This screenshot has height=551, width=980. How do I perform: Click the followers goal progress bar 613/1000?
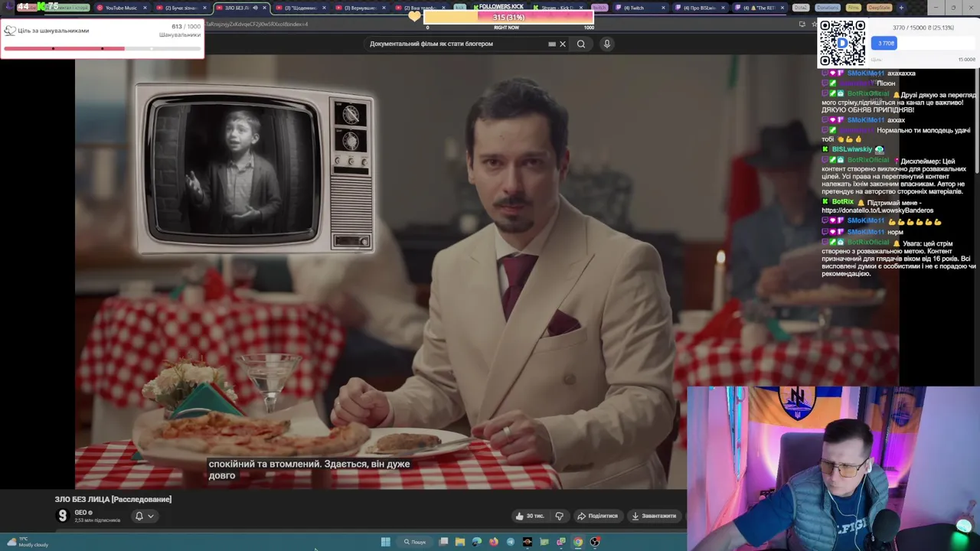coord(102,49)
